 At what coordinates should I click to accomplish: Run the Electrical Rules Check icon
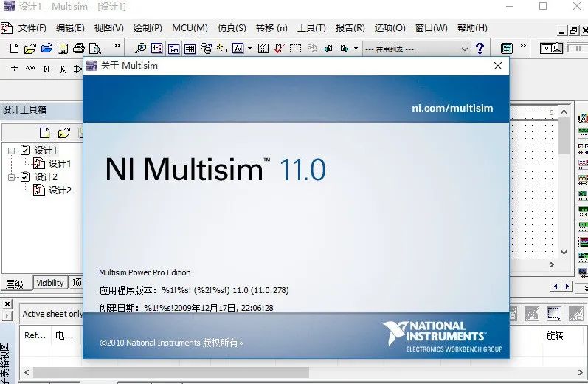click(x=279, y=49)
